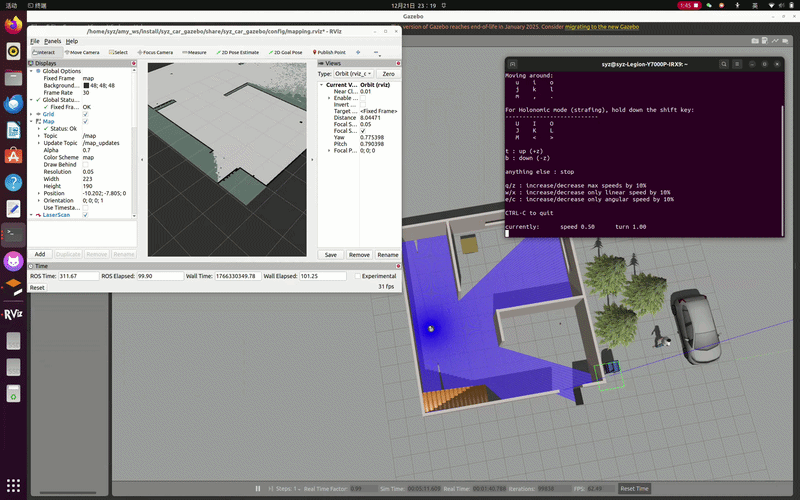Open Firefox from the dock
The height and width of the screenshot is (500, 800).
[x=13, y=24]
